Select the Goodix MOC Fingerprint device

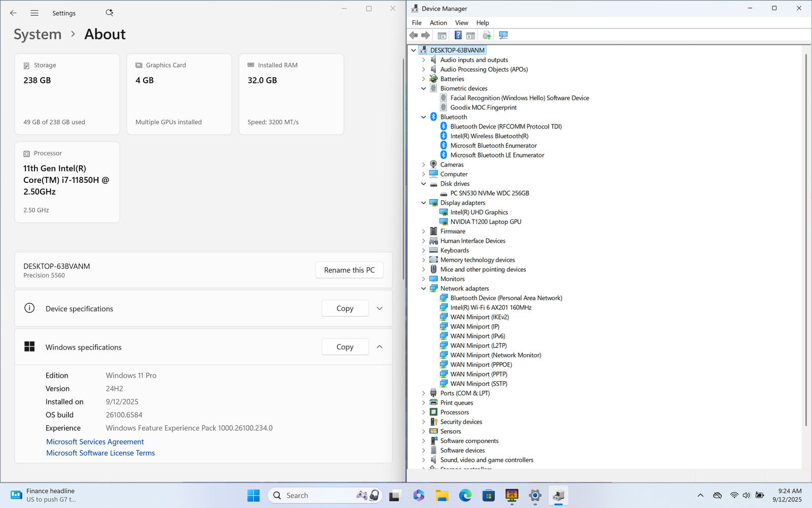483,108
